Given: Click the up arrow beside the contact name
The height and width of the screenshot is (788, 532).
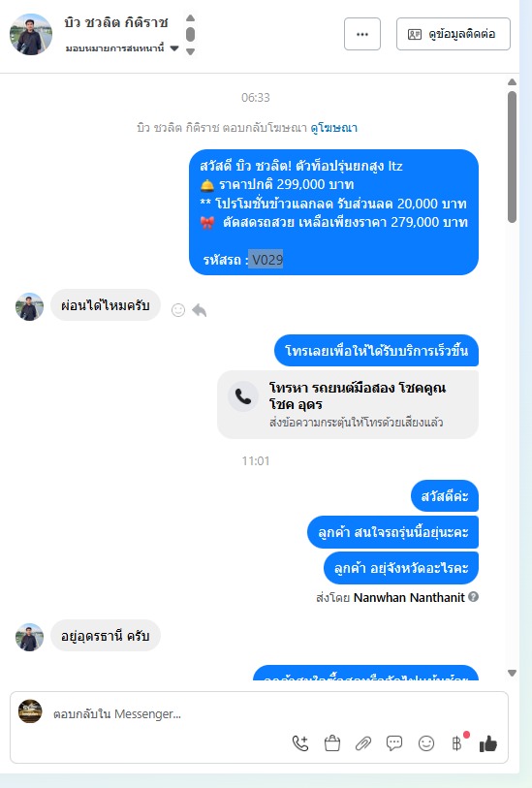Looking at the screenshot, I should coord(190,18).
